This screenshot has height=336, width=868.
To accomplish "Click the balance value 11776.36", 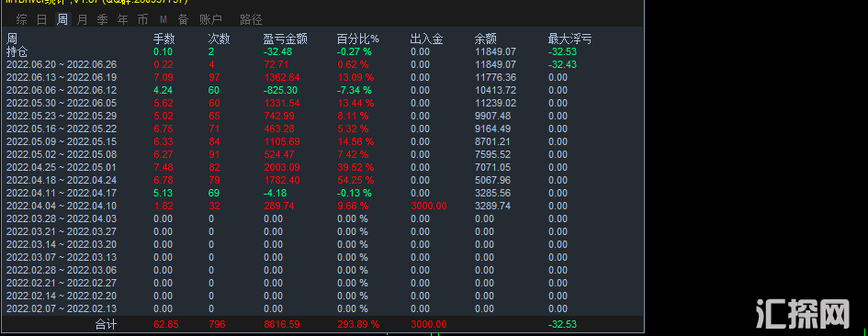I will (x=495, y=77).
